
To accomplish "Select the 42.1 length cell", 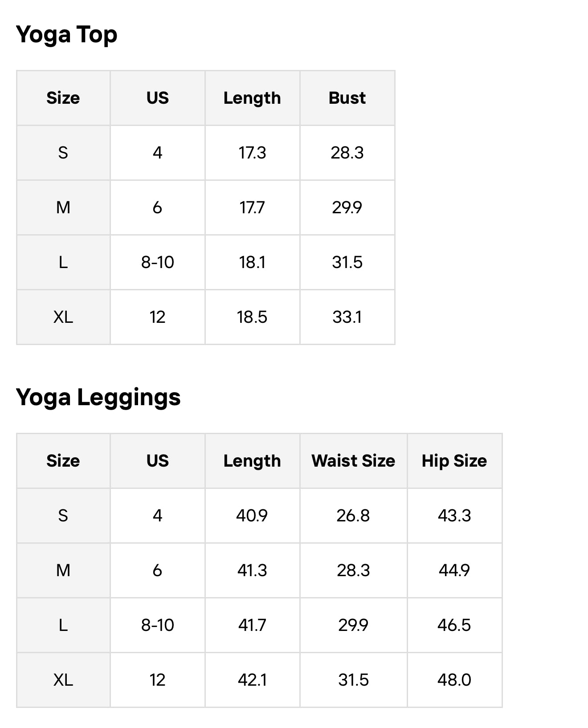I will coord(252,680).
